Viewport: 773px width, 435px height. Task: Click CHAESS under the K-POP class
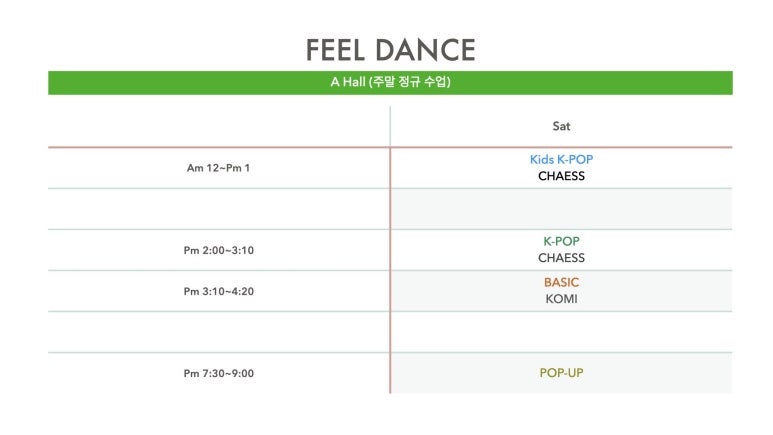pyautogui.click(x=561, y=258)
